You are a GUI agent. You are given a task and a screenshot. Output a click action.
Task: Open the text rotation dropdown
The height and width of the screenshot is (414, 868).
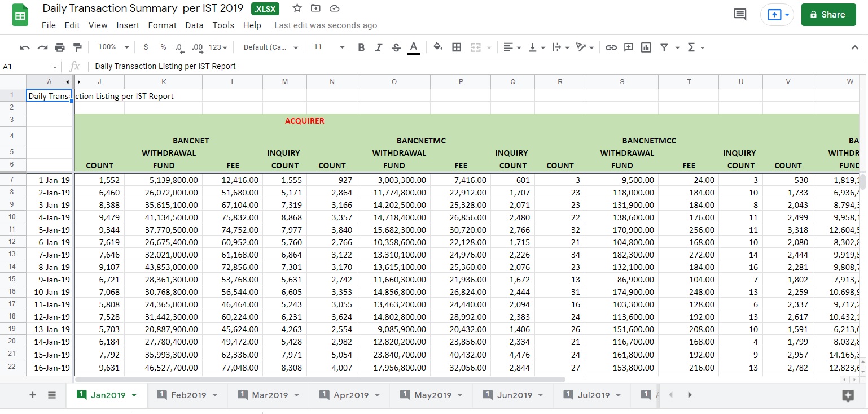[584, 47]
